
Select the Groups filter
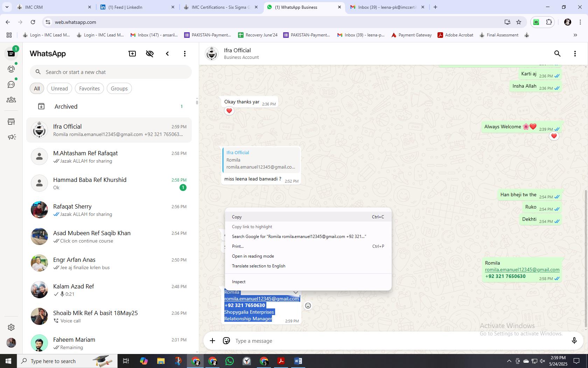point(119,89)
